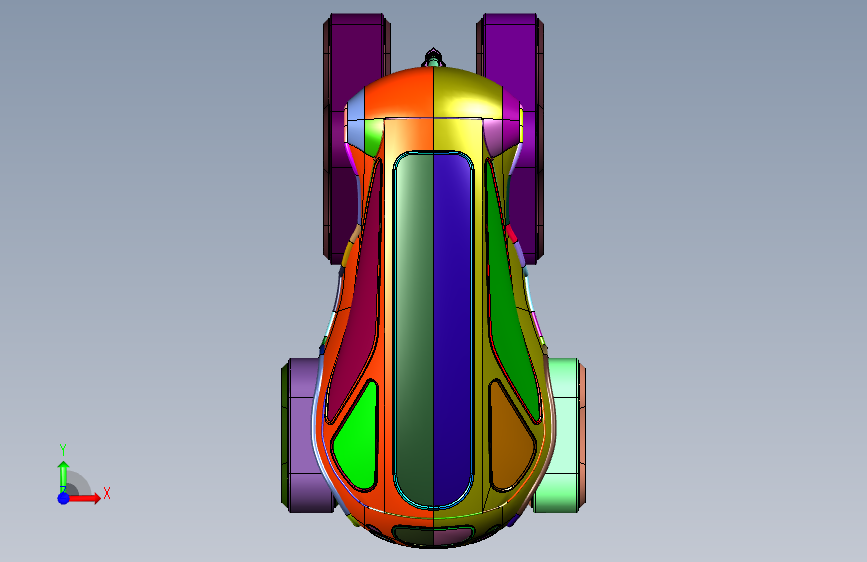Select the gray-green center panel of model
Viewport: 867px width, 562px height.
[415, 329]
